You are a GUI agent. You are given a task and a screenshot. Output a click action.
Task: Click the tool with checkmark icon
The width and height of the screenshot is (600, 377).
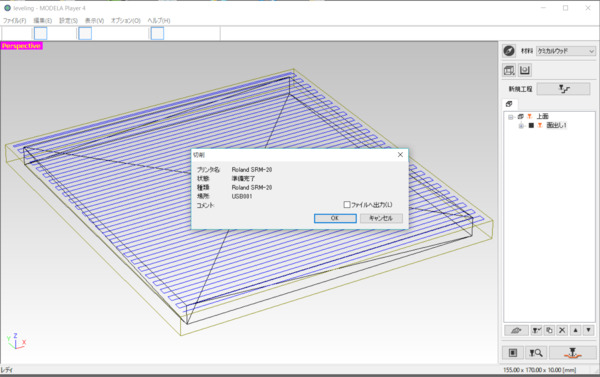[536, 330]
